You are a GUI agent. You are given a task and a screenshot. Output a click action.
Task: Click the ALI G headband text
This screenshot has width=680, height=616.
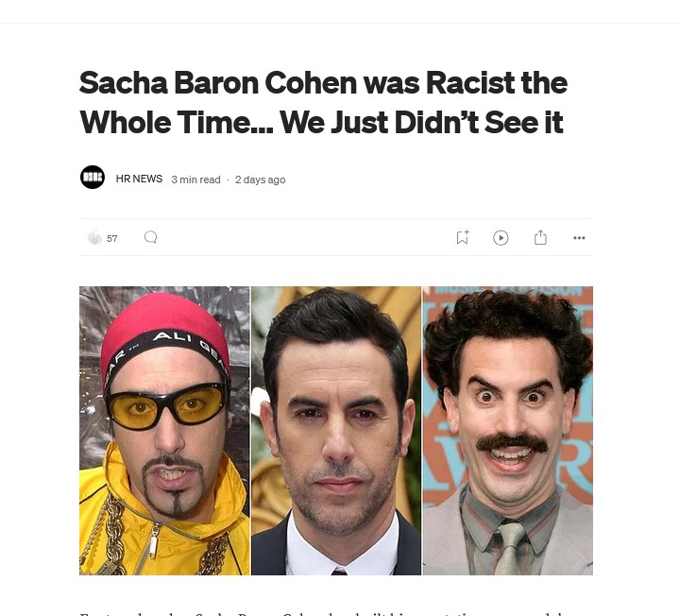[x=172, y=337]
